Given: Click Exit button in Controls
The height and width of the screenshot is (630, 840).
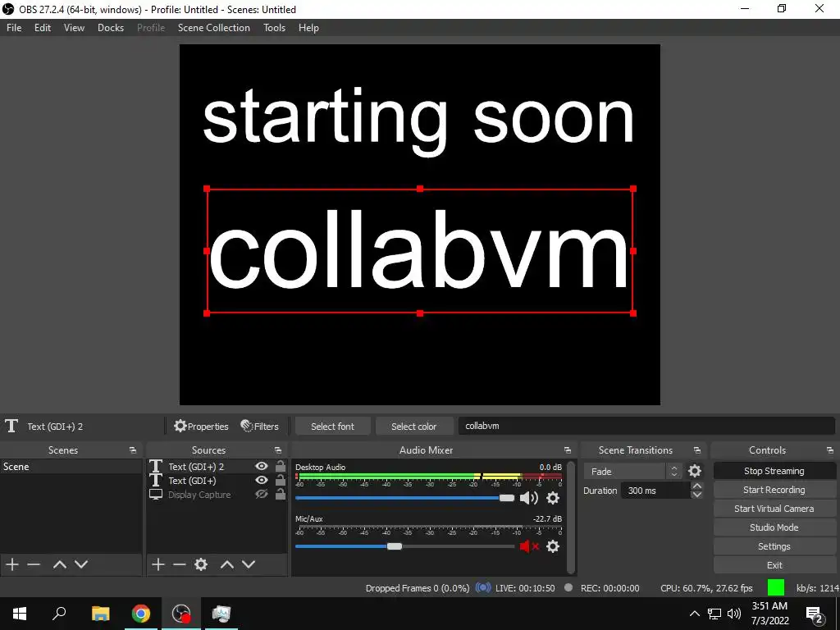Looking at the screenshot, I should tap(774, 564).
